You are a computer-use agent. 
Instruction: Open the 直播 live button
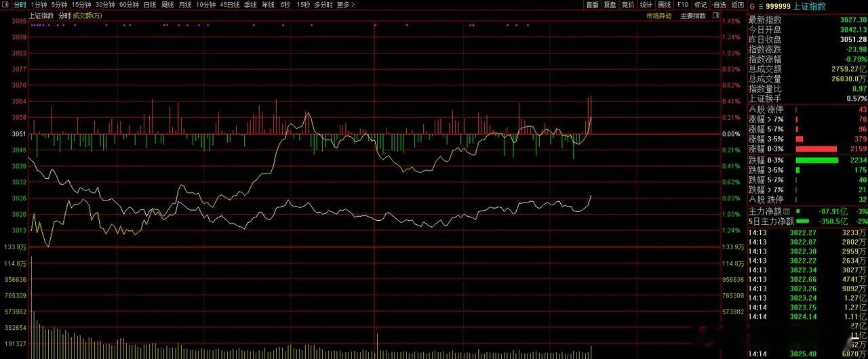(x=592, y=5)
